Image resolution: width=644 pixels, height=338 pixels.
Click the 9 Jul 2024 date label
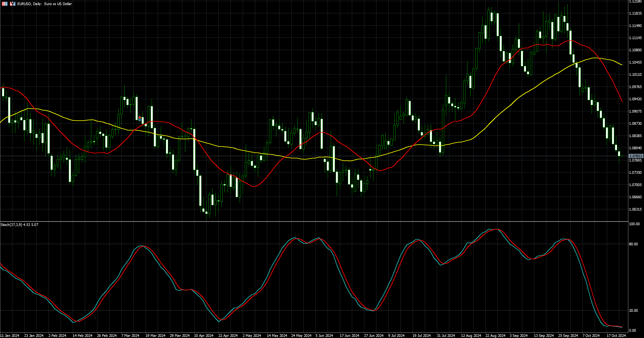coord(396,336)
